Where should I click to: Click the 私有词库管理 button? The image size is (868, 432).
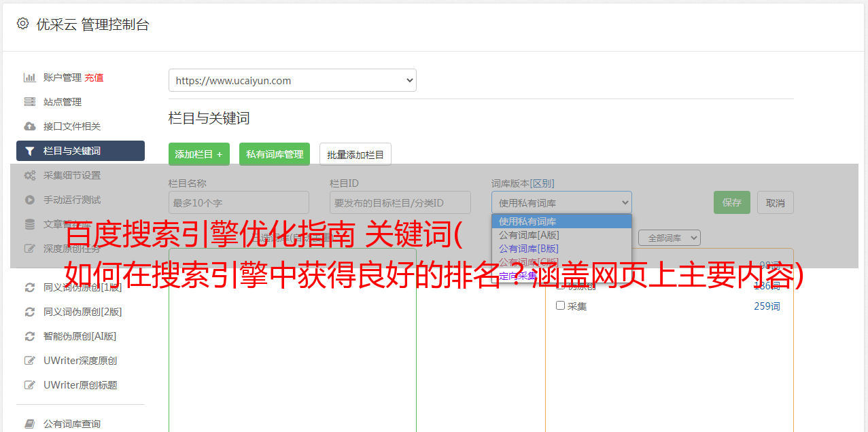(x=275, y=154)
